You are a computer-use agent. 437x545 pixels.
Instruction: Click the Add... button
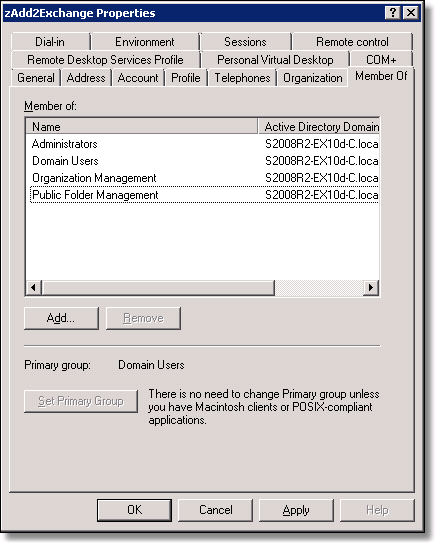pos(61,318)
